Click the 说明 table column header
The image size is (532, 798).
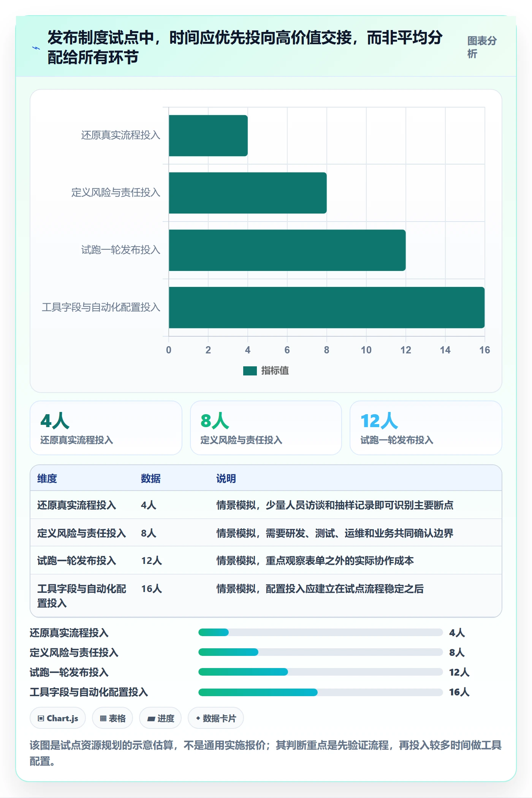pyautogui.click(x=226, y=478)
